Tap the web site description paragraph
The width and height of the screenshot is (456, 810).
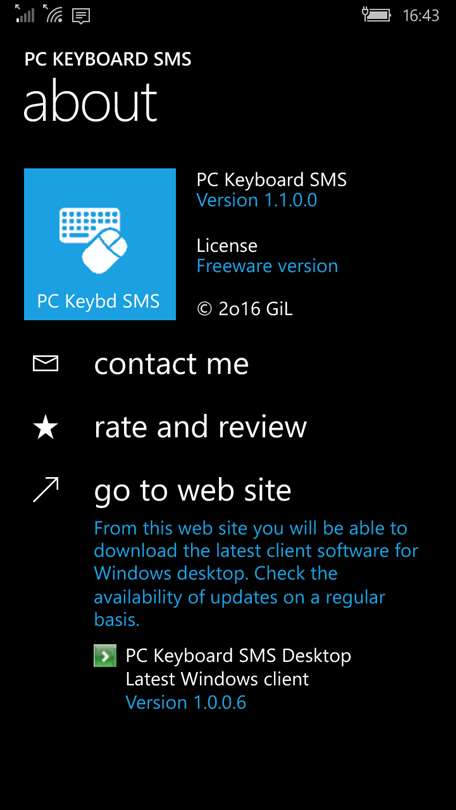pyautogui.click(x=256, y=574)
